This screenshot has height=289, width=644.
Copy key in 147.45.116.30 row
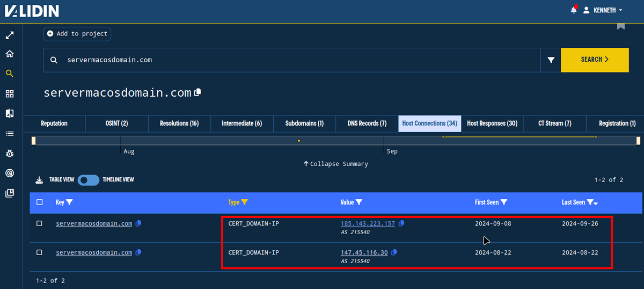[x=138, y=252]
